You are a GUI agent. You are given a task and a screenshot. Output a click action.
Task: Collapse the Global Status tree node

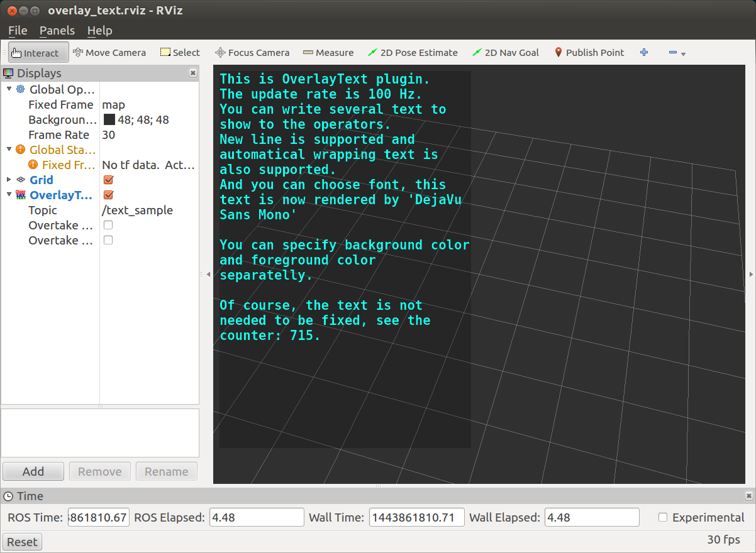(9, 150)
